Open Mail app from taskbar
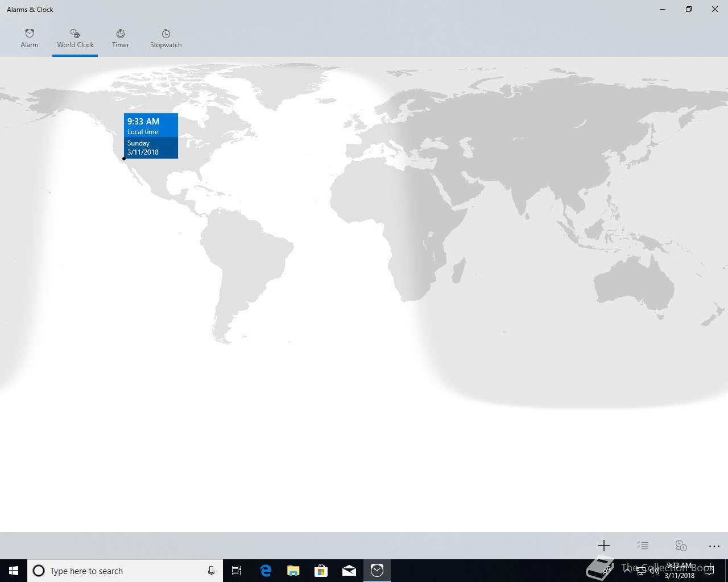 (349, 571)
